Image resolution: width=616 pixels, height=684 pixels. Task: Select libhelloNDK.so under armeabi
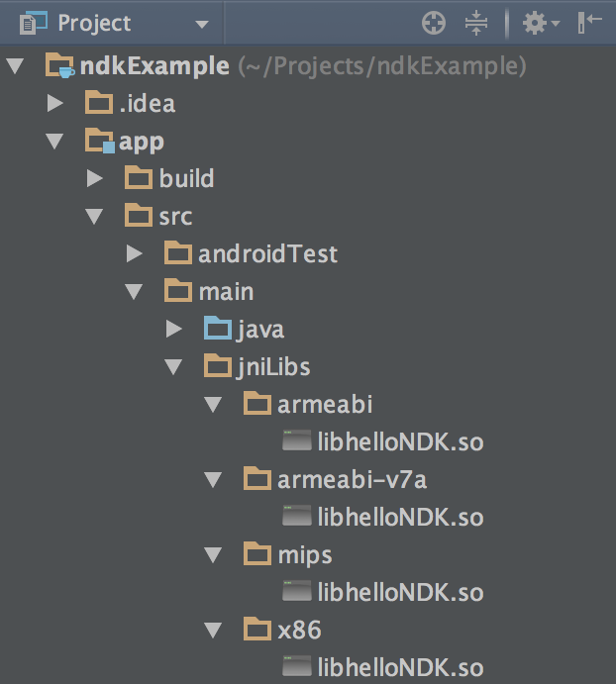pyautogui.click(x=400, y=442)
